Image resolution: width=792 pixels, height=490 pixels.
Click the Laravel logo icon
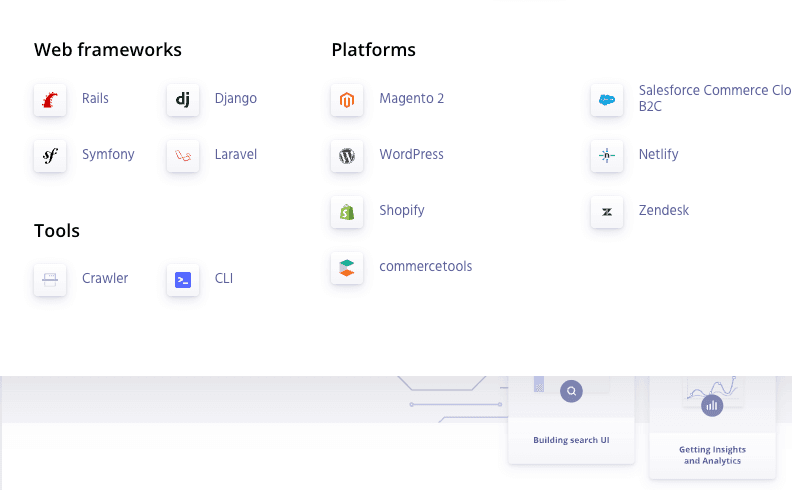183,156
